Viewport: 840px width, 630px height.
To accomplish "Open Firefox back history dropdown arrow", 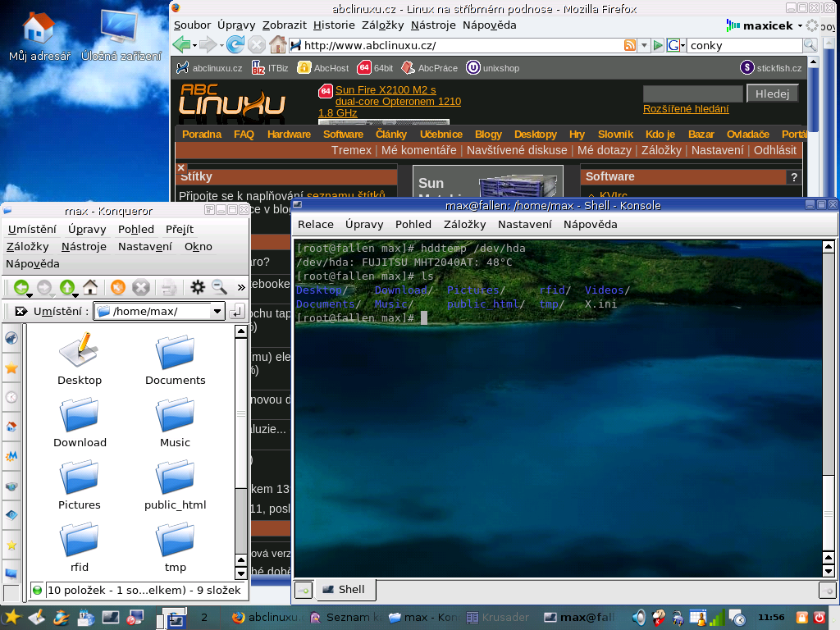I will (x=194, y=46).
